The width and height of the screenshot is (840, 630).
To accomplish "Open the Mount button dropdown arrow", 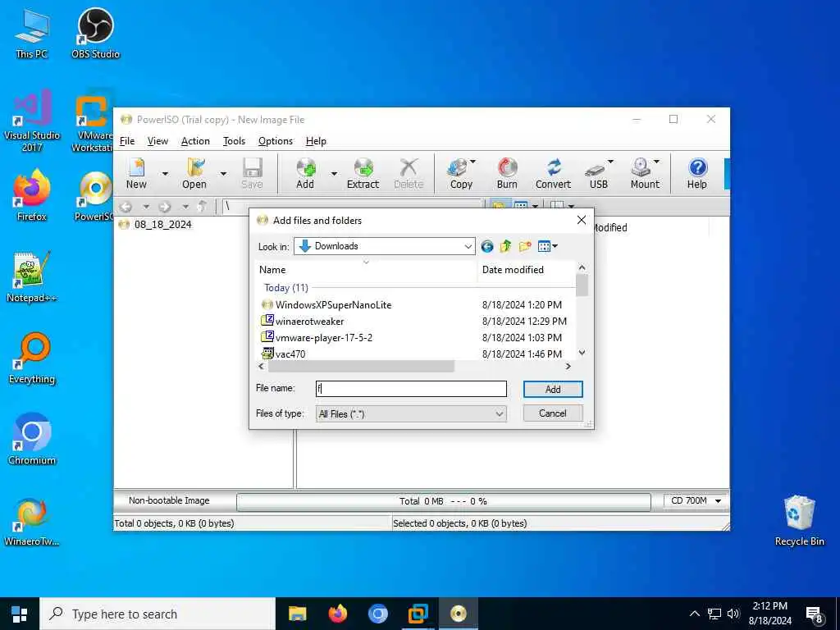I will click(x=656, y=162).
